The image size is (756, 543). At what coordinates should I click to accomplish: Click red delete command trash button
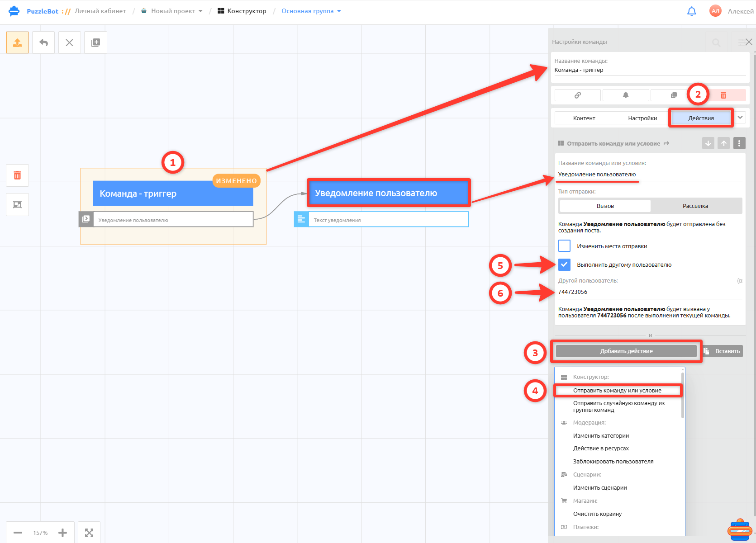(x=723, y=95)
